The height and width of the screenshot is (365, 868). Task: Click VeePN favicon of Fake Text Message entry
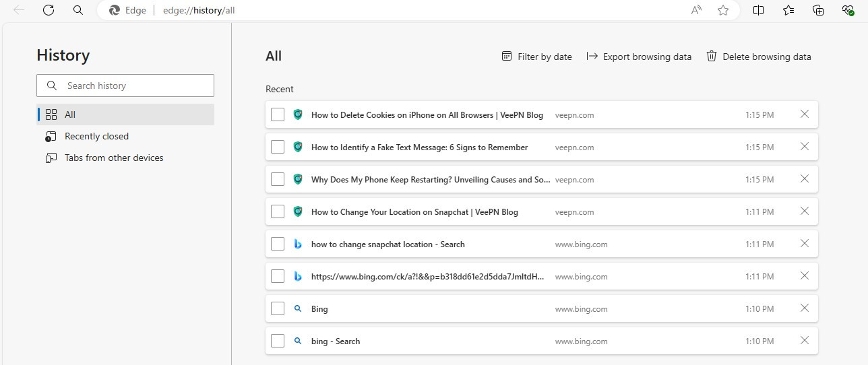click(x=298, y=147)
